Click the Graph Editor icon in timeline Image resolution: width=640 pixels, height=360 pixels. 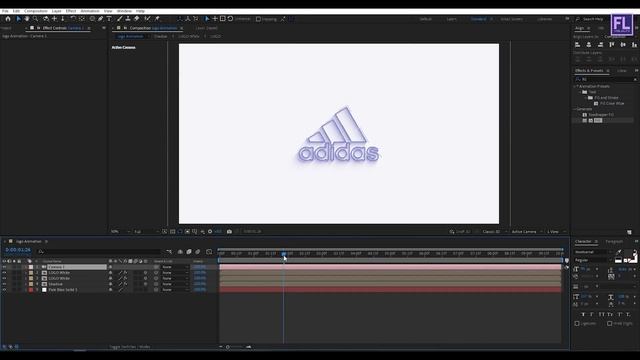[x=209, y=252]
